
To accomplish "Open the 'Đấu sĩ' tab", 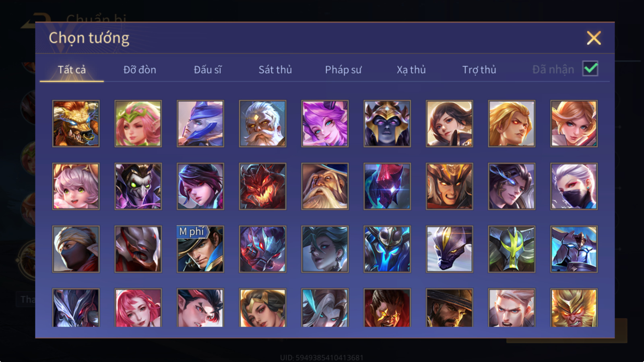I will (208, 70).
